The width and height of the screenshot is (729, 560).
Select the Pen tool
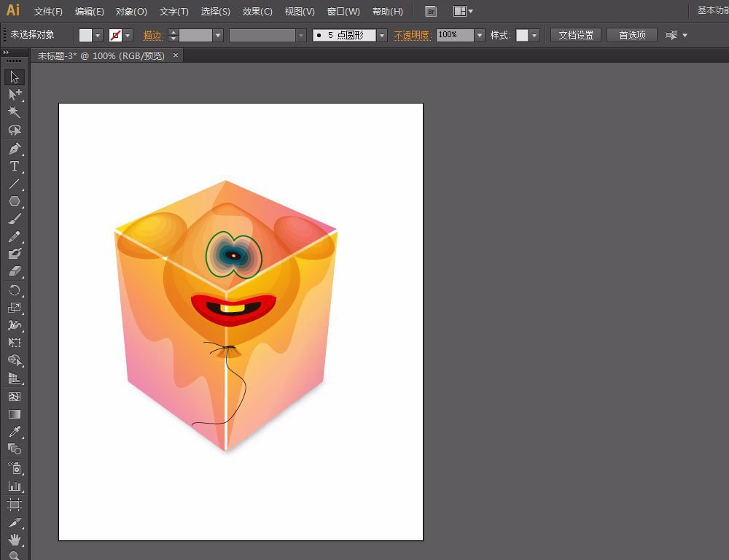(x=15, y=149)
